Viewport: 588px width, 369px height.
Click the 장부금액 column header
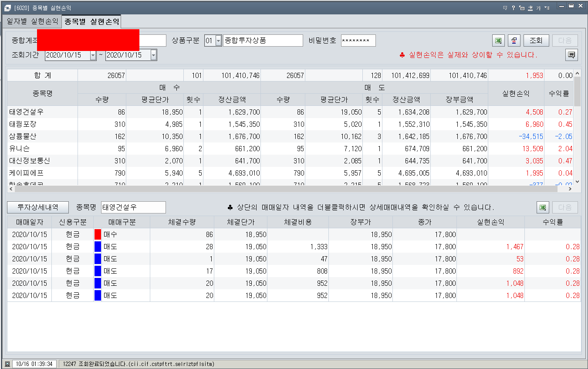(460, 100)
